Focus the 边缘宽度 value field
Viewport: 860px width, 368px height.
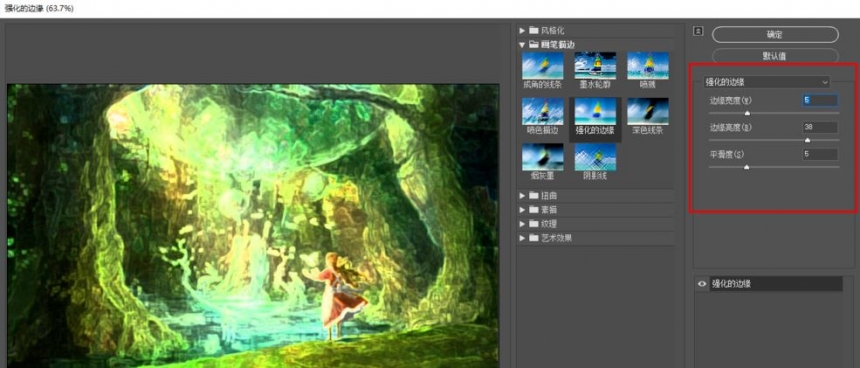point(820,100)
